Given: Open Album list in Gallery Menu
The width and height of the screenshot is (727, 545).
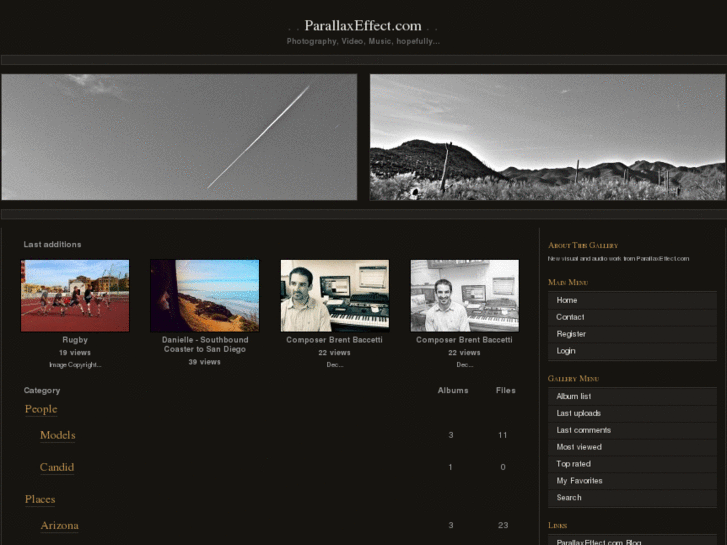Looking at the screenshot, I should click(632, 397).
